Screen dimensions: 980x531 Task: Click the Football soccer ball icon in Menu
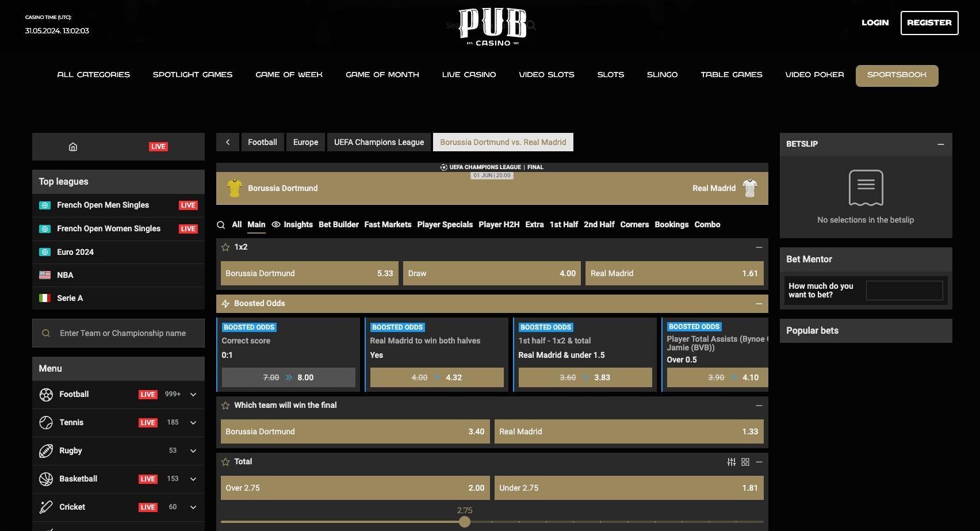(x=46, y=395)
